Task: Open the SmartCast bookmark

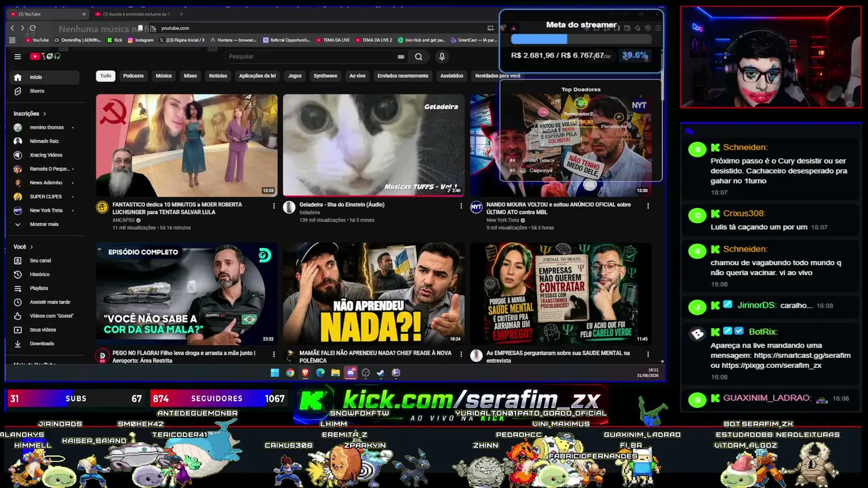Action: click(473, 40)
